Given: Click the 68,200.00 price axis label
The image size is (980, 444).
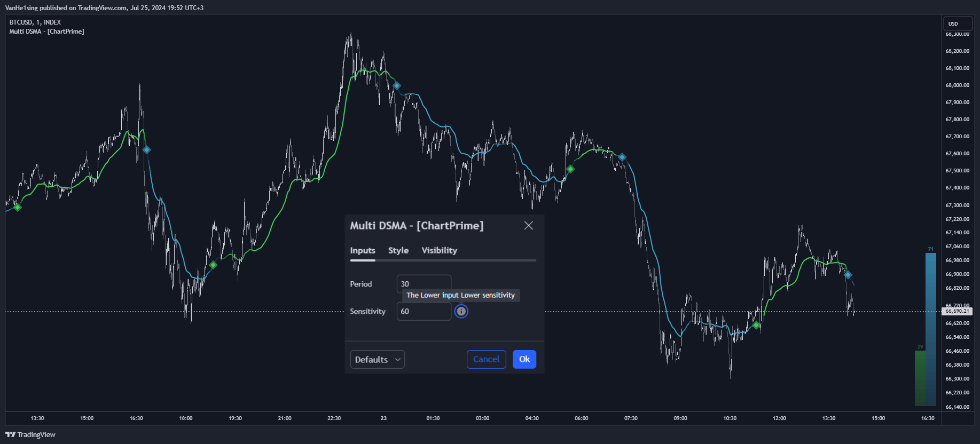Looking at the screenshot, I should coord(958,51).
